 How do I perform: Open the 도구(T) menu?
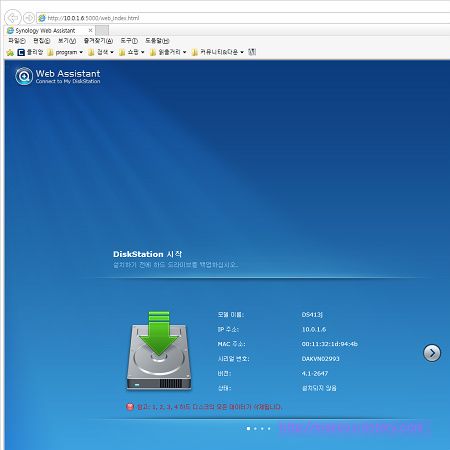point(129,41)
